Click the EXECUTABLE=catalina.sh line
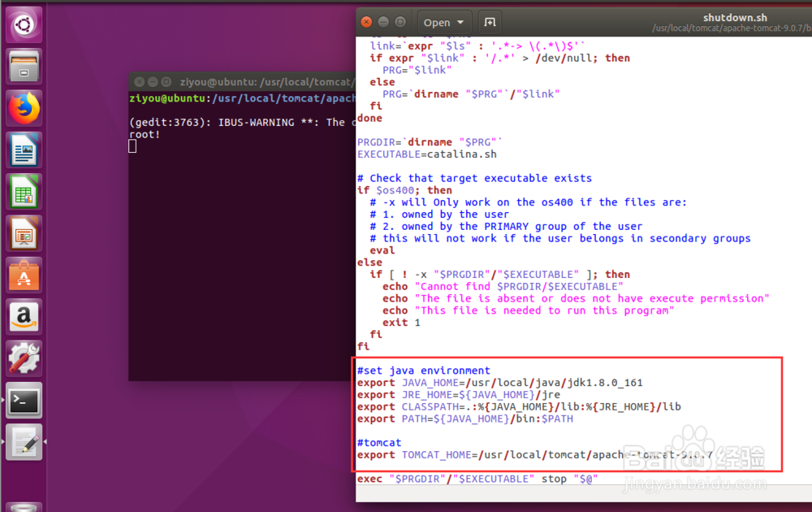 [x=428, y=154]
